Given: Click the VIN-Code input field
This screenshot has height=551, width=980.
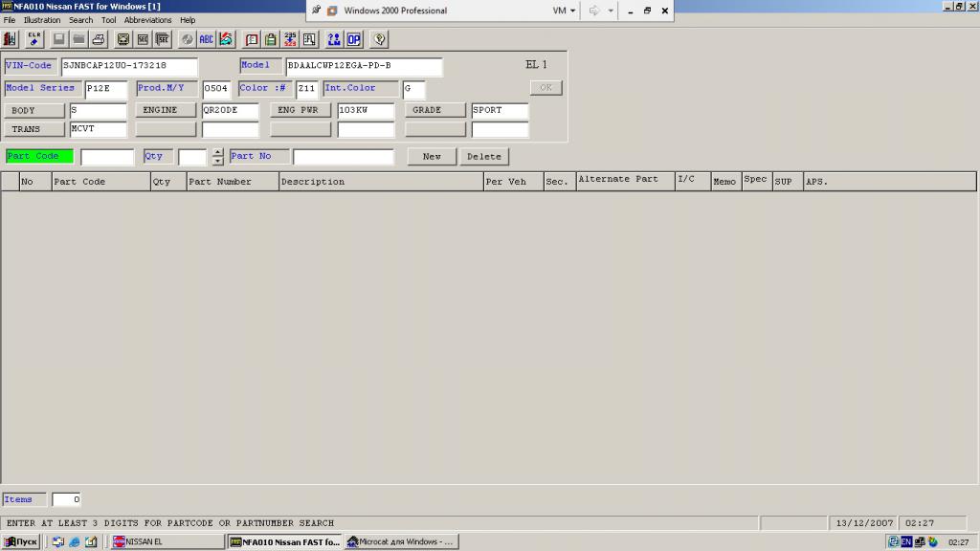Looking at the screenshot, I should pyautogui.click(x=129, y=66).
